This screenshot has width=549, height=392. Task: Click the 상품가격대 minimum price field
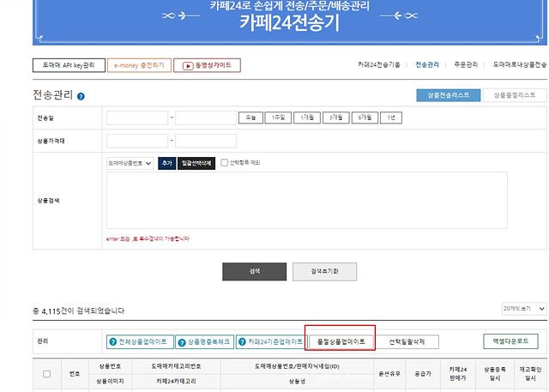pos(137,141)
